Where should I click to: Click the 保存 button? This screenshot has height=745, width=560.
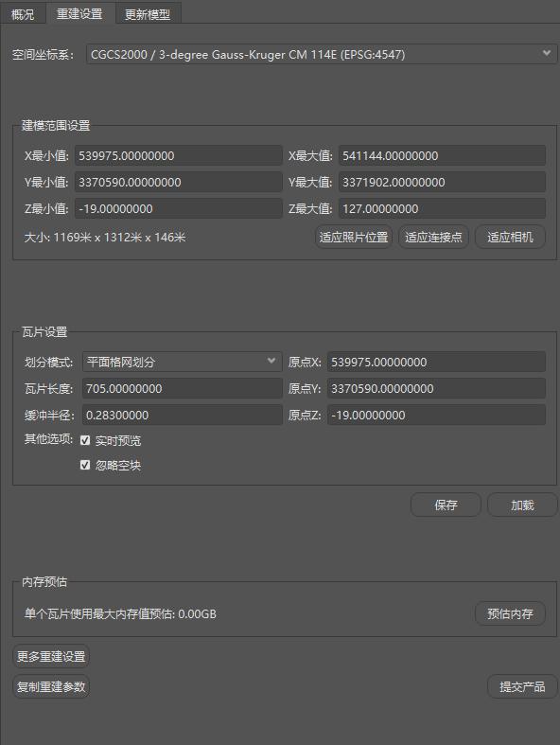[x=446, y=506]
